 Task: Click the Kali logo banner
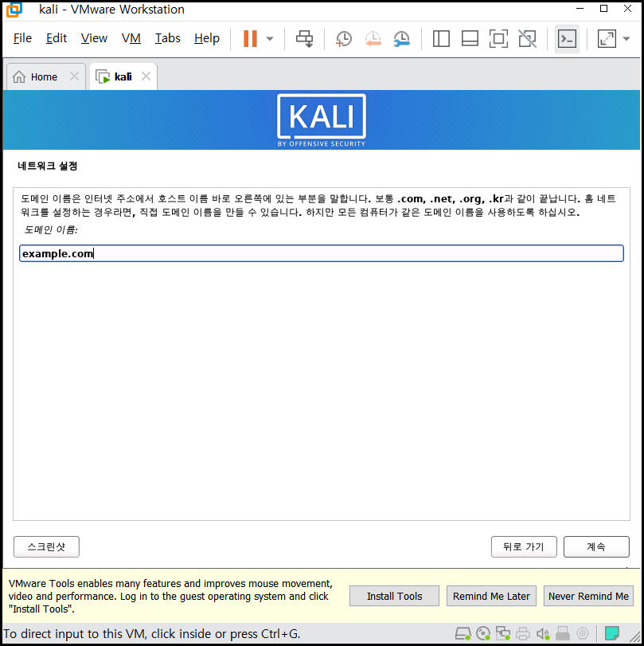pos(321,120)
